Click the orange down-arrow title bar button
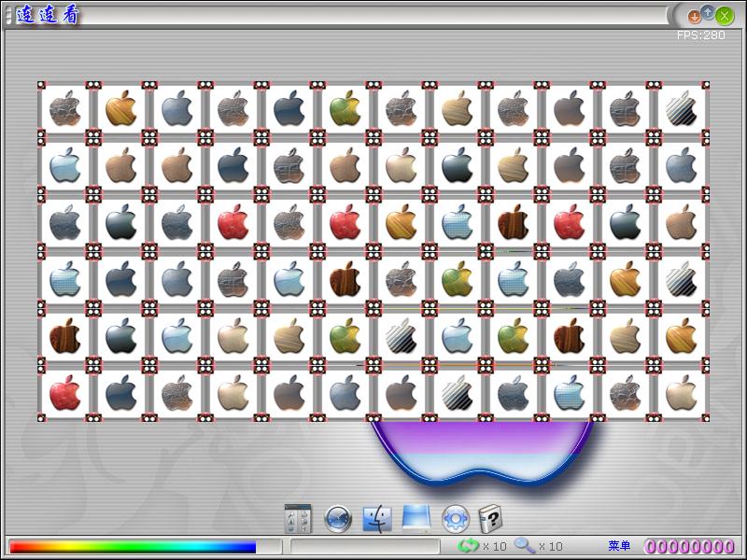747x560 pixels. pos(695,17)
